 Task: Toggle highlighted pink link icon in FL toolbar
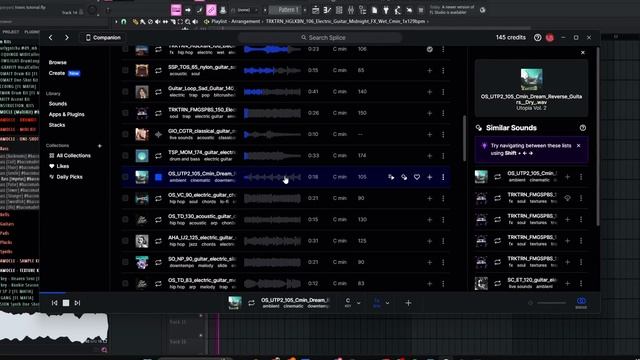(x=211, y=10)
